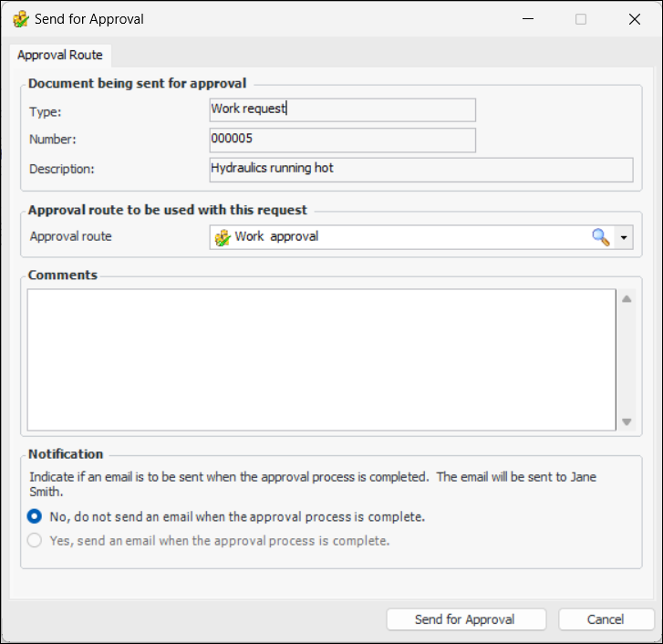663x644 pixels.
Task: Click the Comments scrollbar down arrow
Action: [x=627, y=421]
